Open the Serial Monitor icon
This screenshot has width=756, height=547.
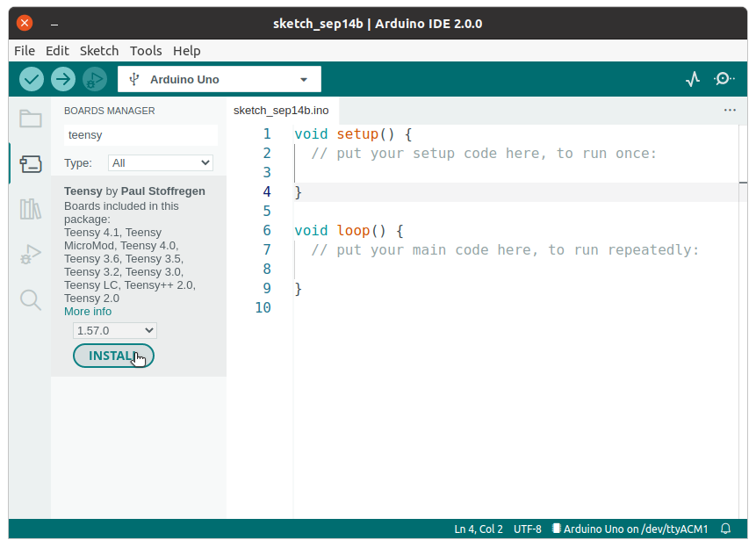tap(724, 79)
